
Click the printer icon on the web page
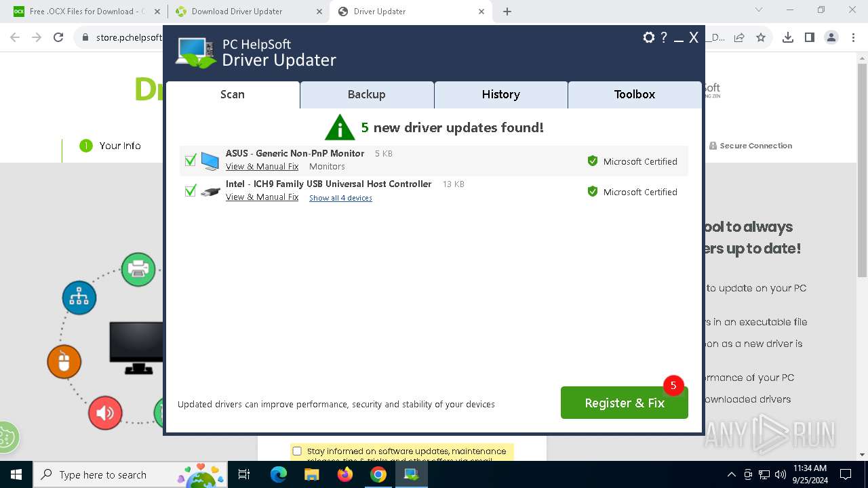point(138,269)
